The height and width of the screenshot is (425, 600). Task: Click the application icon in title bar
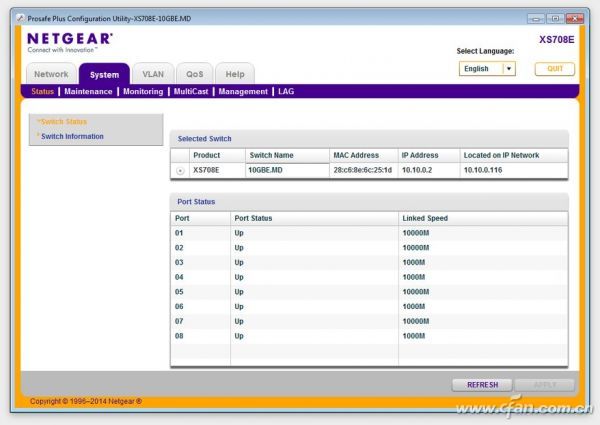tap(20, 18)
